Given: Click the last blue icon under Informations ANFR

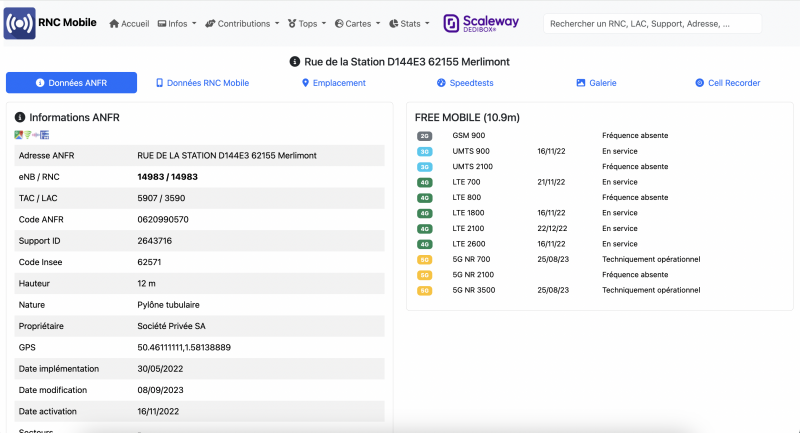Looking at the screenshot, I should tap(44, 135).
